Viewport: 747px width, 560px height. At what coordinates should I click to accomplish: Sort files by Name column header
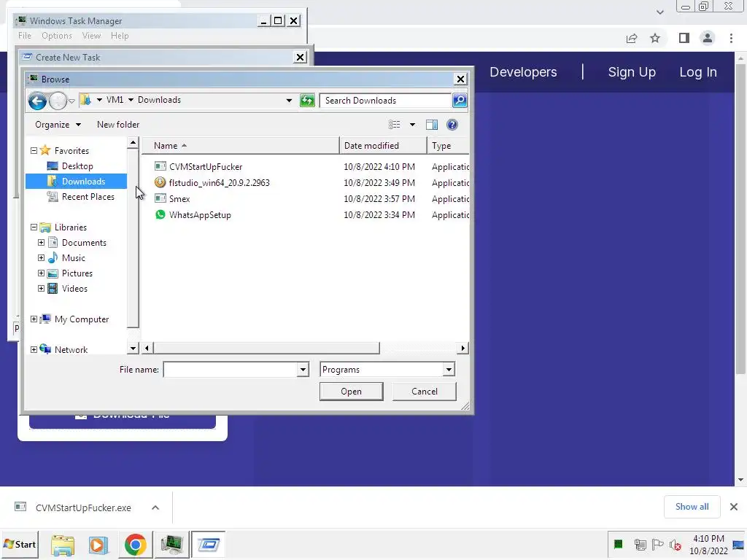(x=241, y=146)
